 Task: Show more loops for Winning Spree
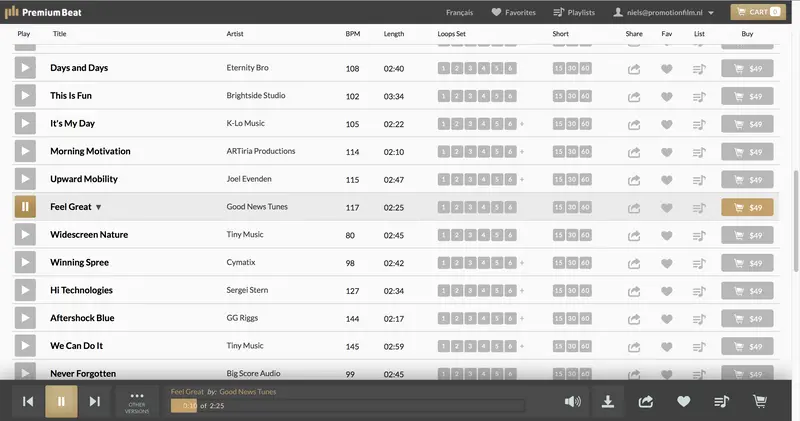[x=522, y=263]
